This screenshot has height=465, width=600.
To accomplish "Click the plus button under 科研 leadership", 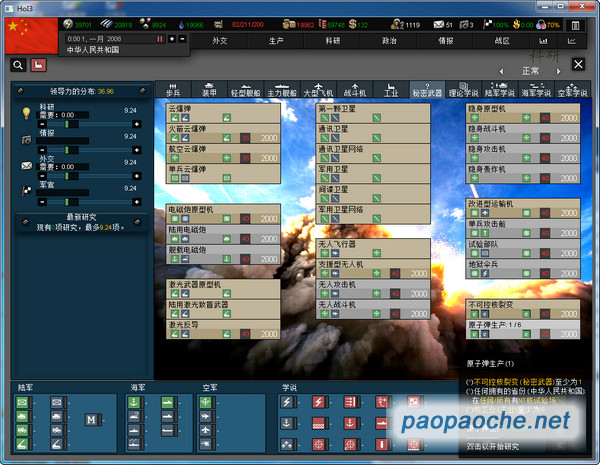I will click(137, 124).
